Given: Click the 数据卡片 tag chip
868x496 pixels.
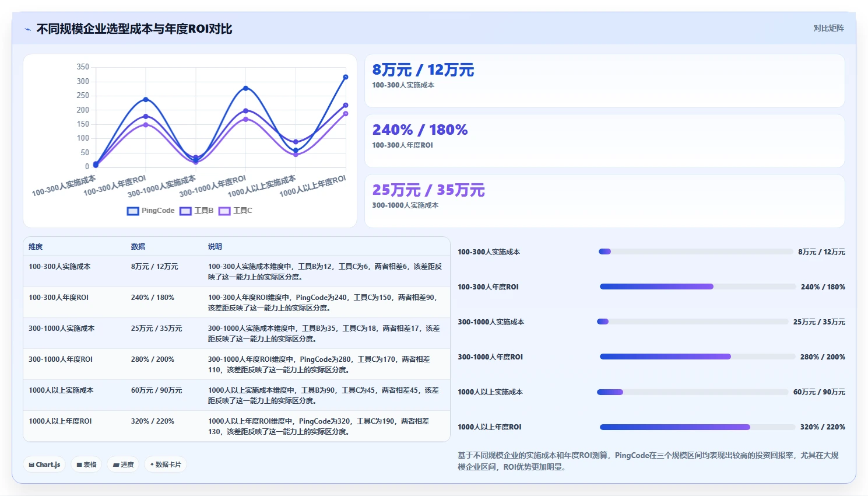Looking at the screenshot, I should 166,464.
